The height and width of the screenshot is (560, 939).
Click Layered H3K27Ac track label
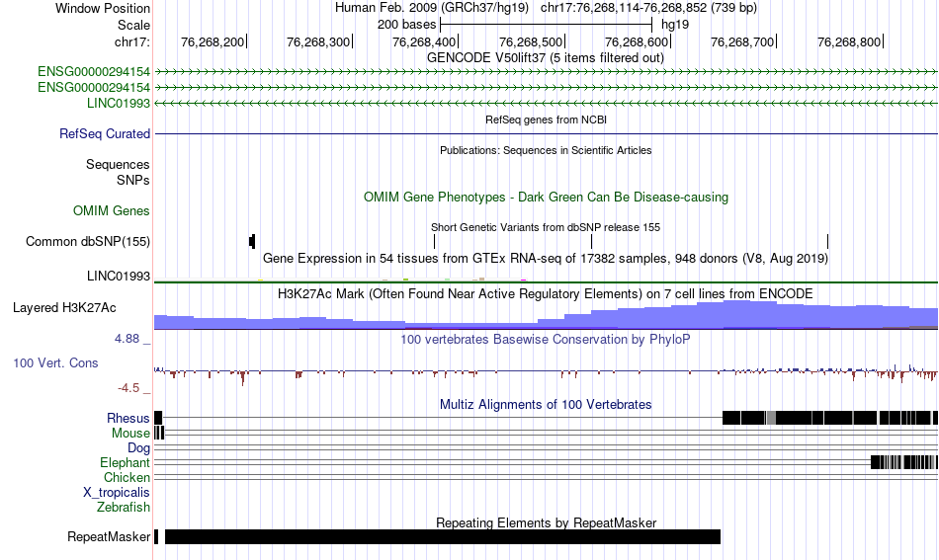tap(64, 307)
